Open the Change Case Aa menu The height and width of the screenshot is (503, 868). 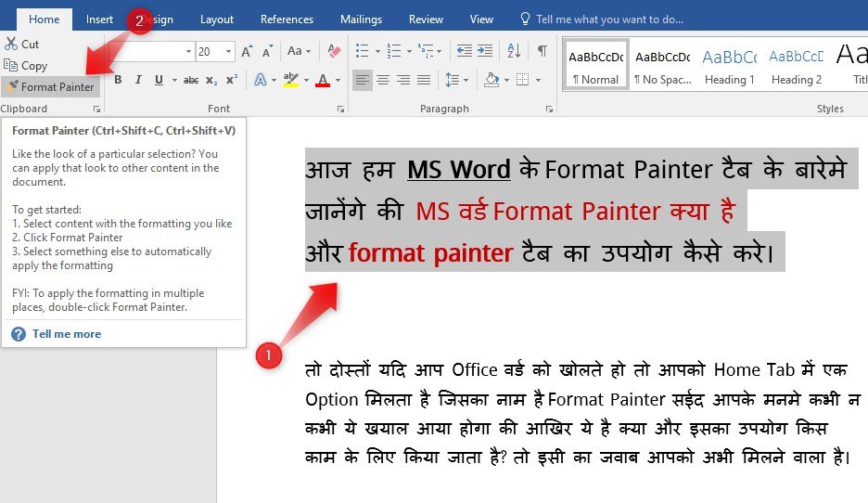299,52
